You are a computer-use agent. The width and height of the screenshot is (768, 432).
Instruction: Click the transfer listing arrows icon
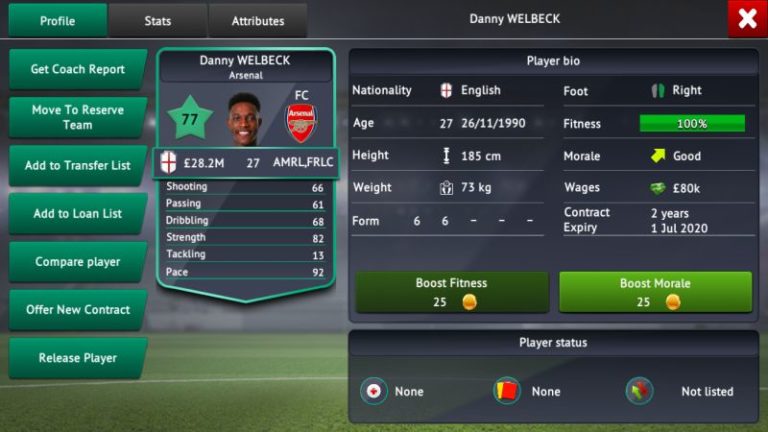coord(639,391)
